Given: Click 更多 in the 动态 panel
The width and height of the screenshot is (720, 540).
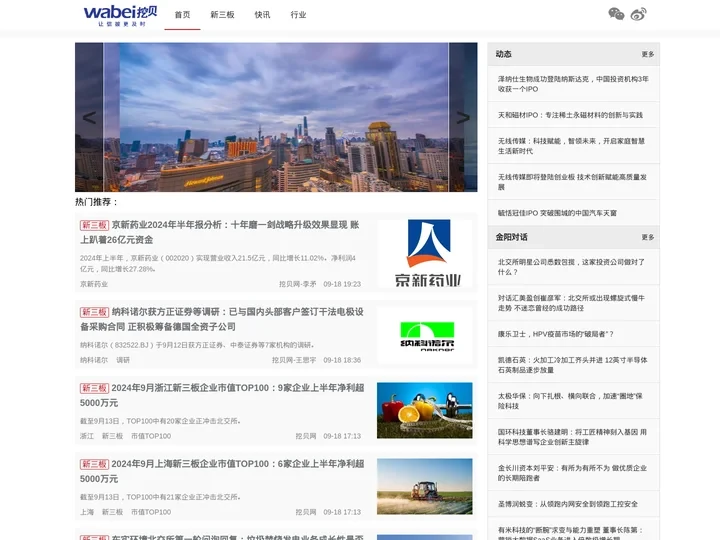Looking at the screenshot, I should (x=647, y=54).
